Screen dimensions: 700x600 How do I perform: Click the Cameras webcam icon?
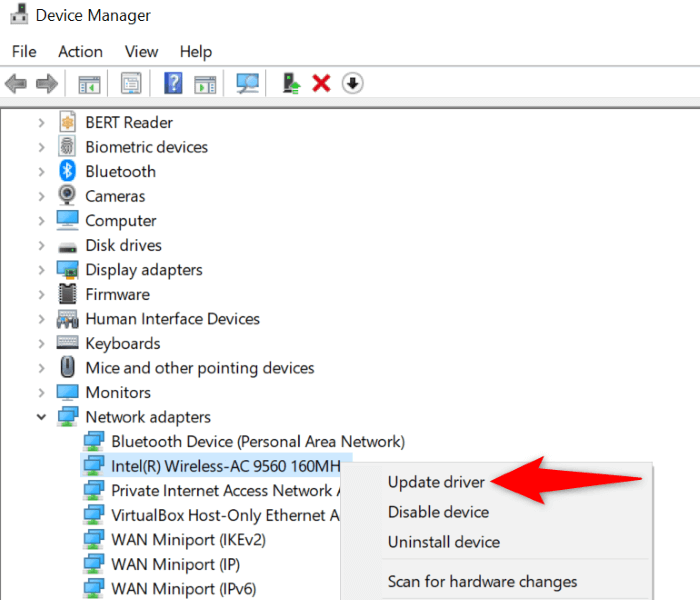pos(67,195)
